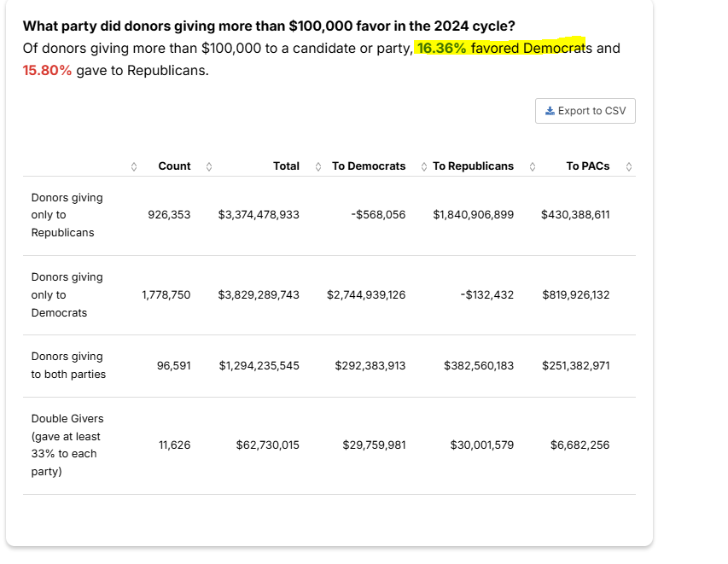The height and width of the screenshot is (564, 728).
Task: Select the Double Givers row label
Action: 67,445
